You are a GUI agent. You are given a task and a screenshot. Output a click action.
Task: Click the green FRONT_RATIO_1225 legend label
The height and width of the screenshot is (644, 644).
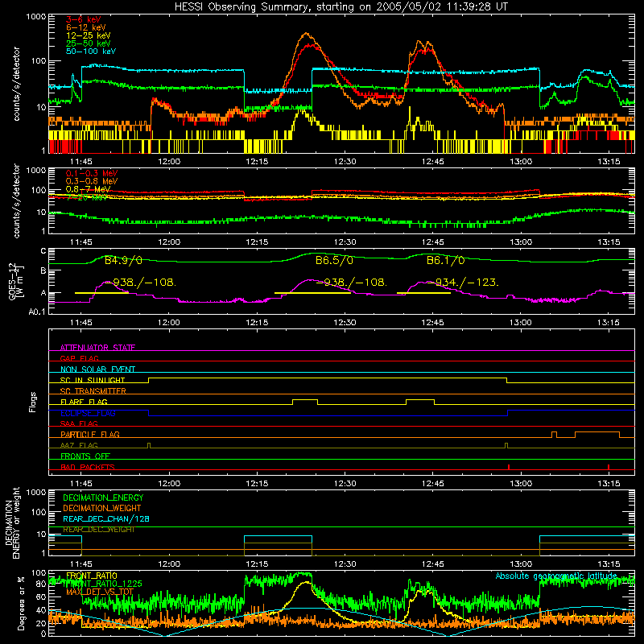[104, 584]
